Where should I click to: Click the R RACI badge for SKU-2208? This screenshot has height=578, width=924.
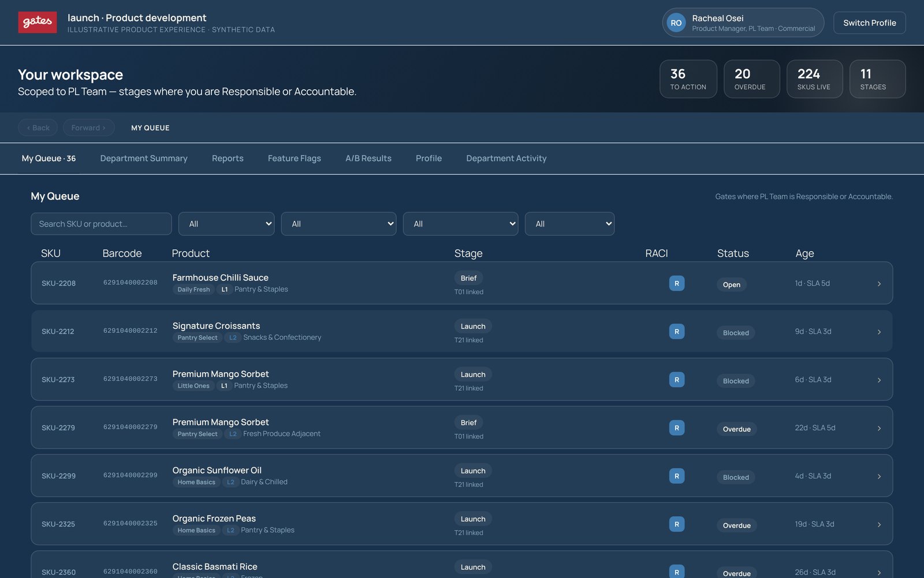click(677, 283)
